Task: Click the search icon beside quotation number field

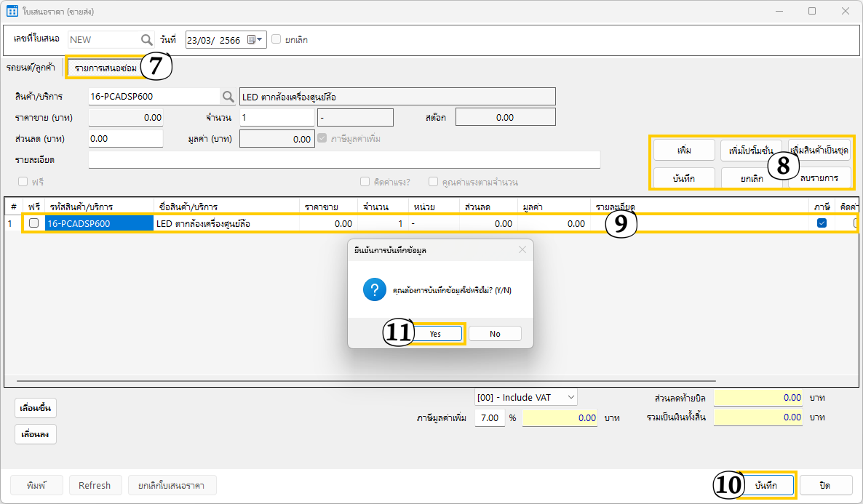Action: (147, 39)
